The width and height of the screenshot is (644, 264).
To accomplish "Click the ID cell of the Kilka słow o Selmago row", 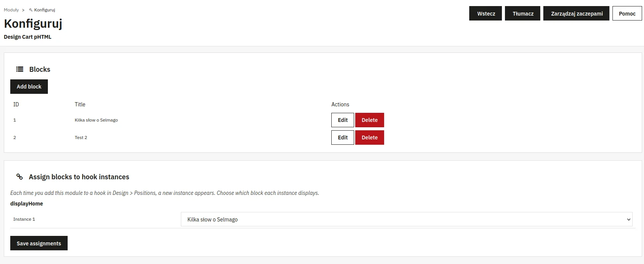I will point(15,120).
